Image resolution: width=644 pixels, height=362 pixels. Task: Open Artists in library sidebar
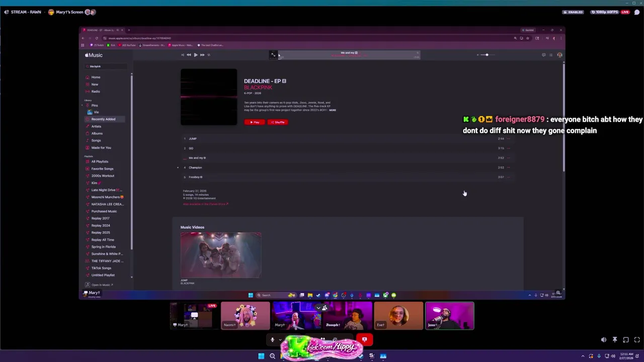pos(96,126)
